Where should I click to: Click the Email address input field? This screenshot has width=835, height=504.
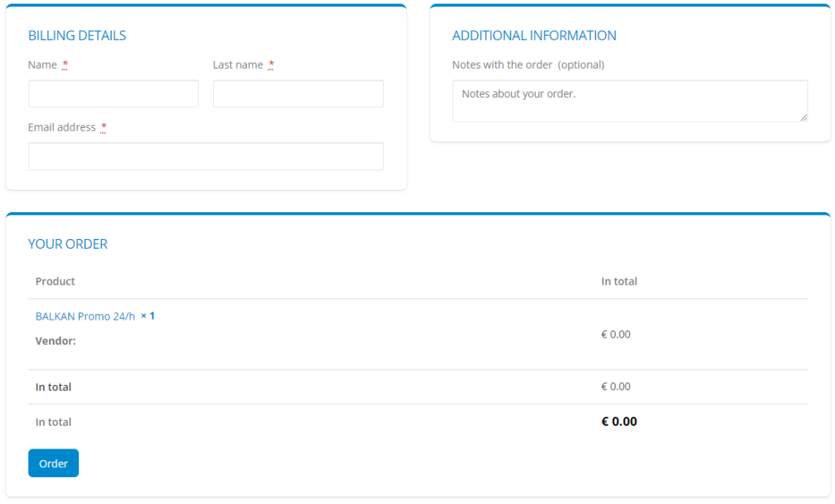pos(205,157)
